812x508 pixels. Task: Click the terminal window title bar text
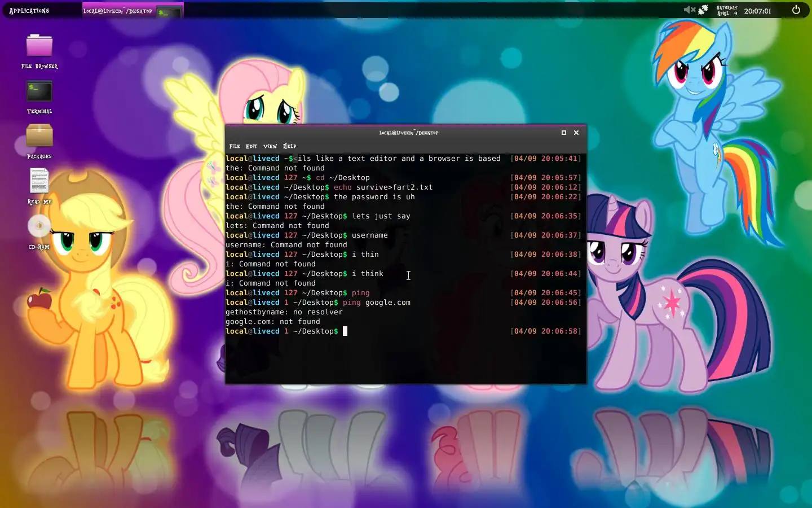pos(409,133)
